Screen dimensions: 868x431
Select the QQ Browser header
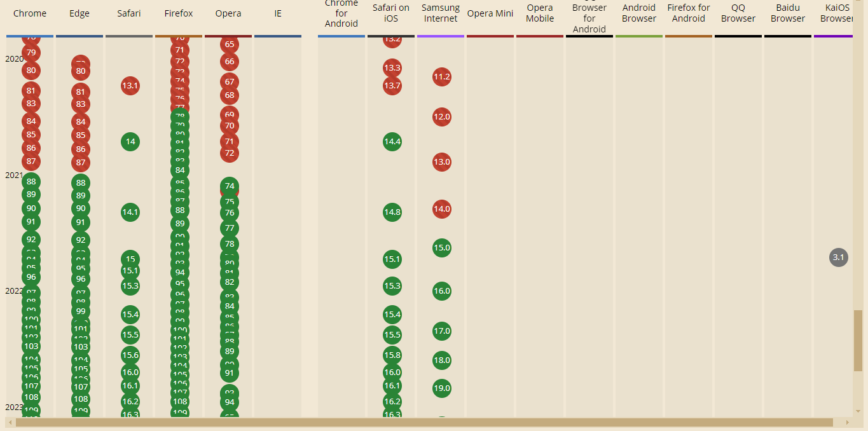[x=738, y=13]
